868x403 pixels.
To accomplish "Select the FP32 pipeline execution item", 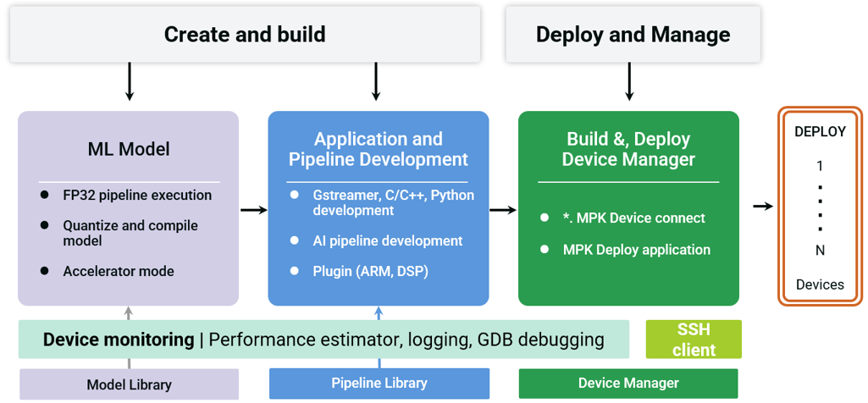I will click(x=137, y=195).
